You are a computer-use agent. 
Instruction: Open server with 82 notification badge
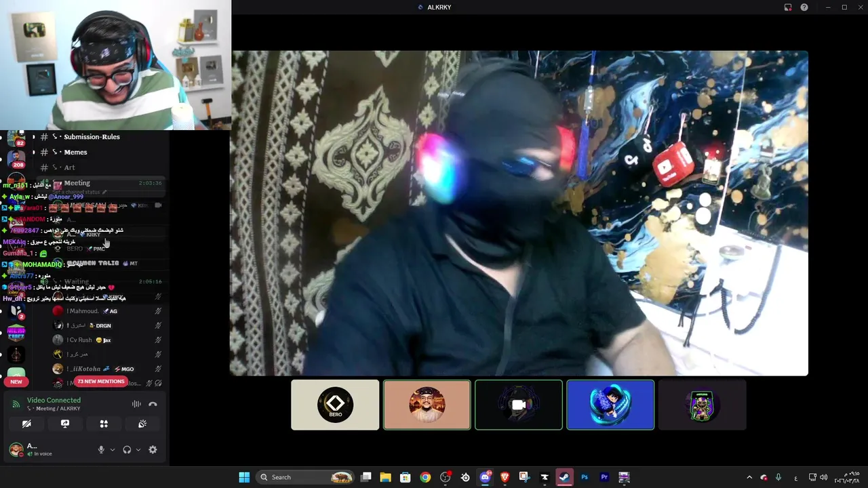(16, 140)
